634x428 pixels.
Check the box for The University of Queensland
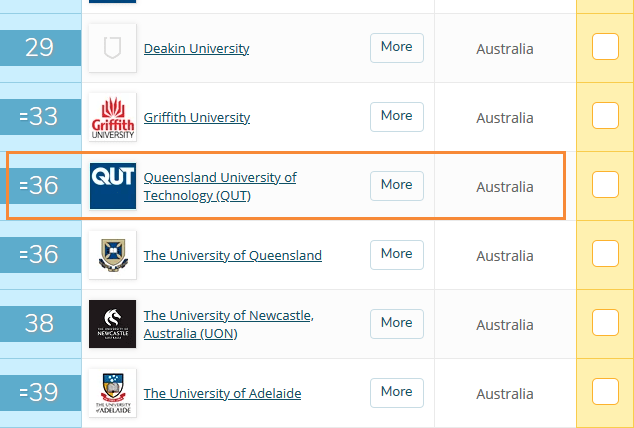(605, 254)
